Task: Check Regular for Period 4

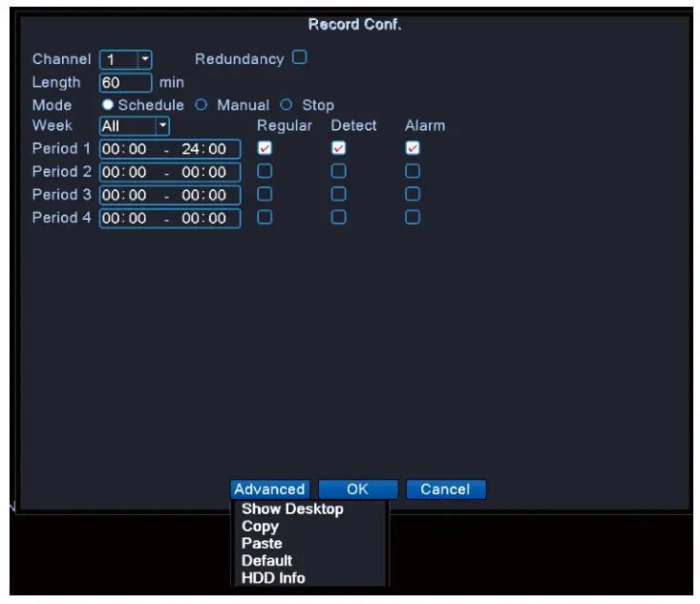Action: click(265, 218)
